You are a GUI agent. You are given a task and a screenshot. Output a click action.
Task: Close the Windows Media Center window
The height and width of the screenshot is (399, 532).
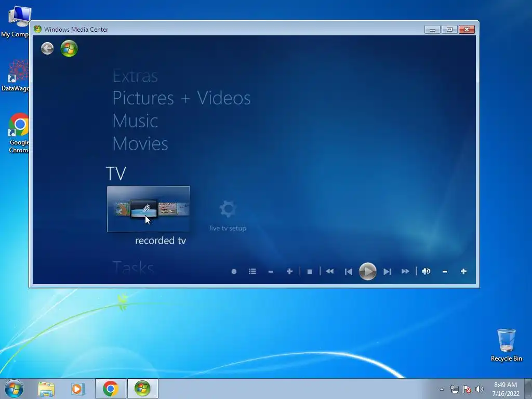tap(467, 30)
